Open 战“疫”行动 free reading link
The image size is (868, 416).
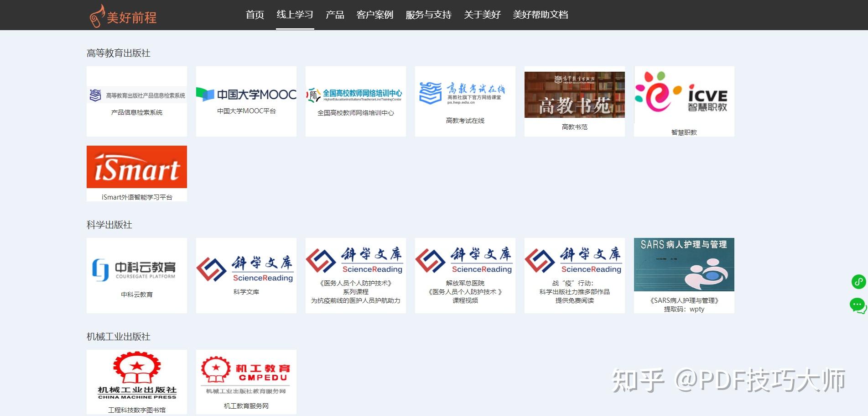[575, 292]
